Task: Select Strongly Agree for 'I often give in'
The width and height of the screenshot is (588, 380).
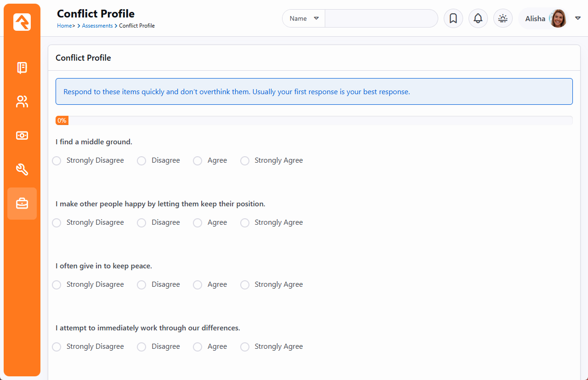Action: (245, 285)
